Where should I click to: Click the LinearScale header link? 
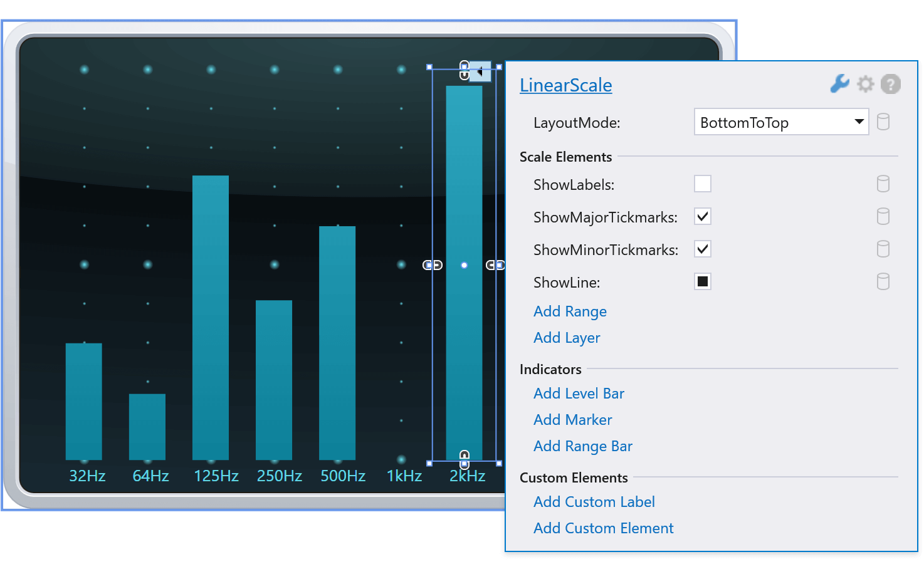tap(565, 85)
